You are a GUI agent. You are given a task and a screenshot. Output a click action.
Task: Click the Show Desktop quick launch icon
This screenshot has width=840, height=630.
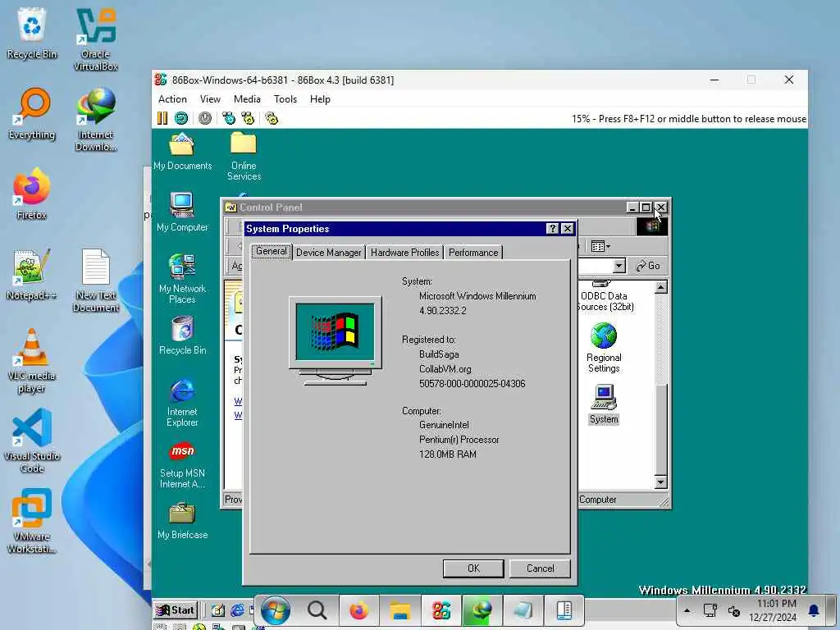(x=218, y=610)
